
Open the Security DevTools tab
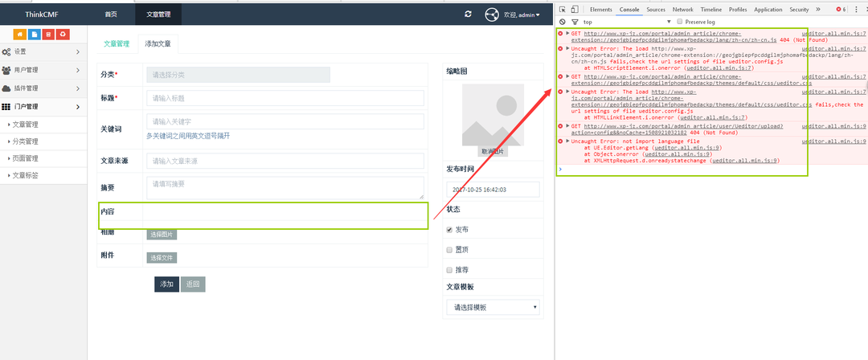coord(799,10)
